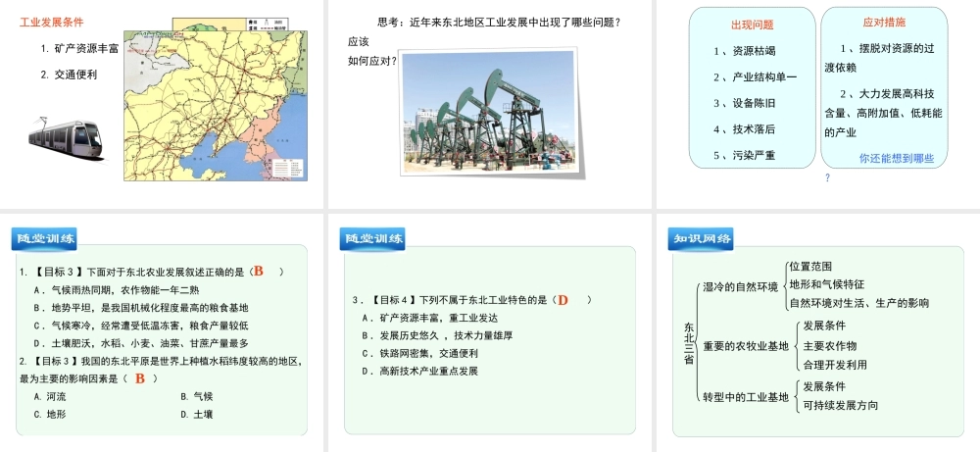
Task: Click the red answer B of question 2
Action: pos(140,378)
